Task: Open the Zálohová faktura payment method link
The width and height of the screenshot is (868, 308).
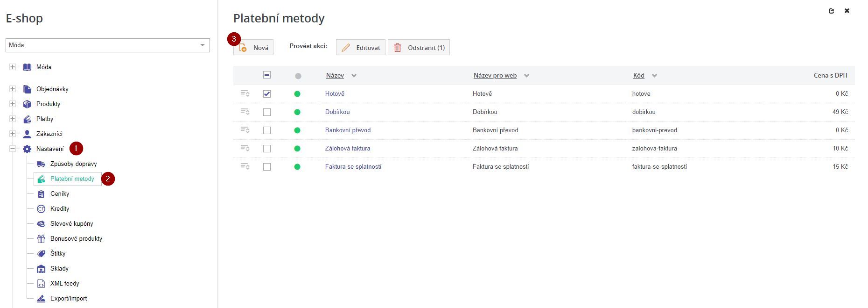Action: [x=348, y=149]
